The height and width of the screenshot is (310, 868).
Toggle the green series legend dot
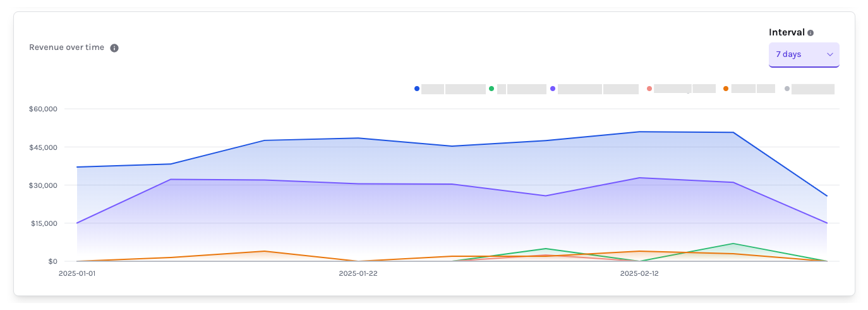pyautogui.click(x=491, y=89)
